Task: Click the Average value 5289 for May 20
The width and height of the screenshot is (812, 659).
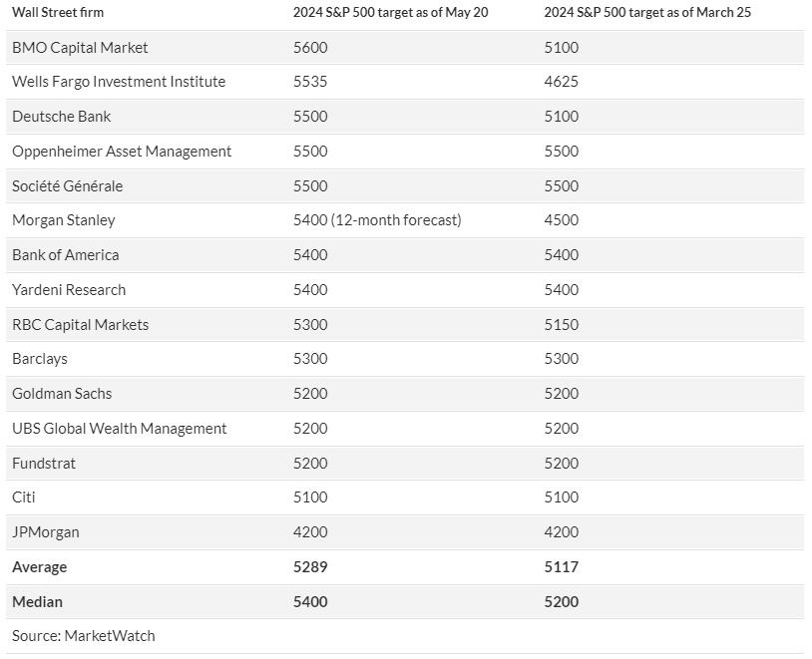Action: coord(310,567)
